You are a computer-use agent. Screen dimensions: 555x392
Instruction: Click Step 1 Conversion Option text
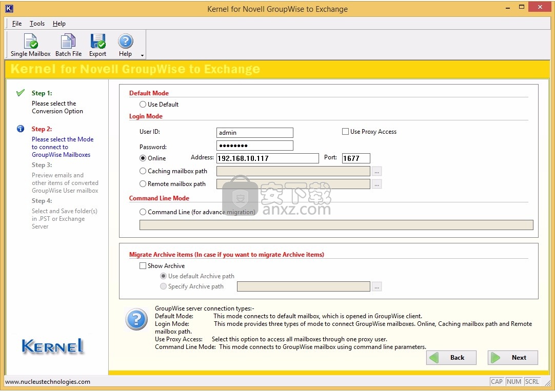(57, 107)
